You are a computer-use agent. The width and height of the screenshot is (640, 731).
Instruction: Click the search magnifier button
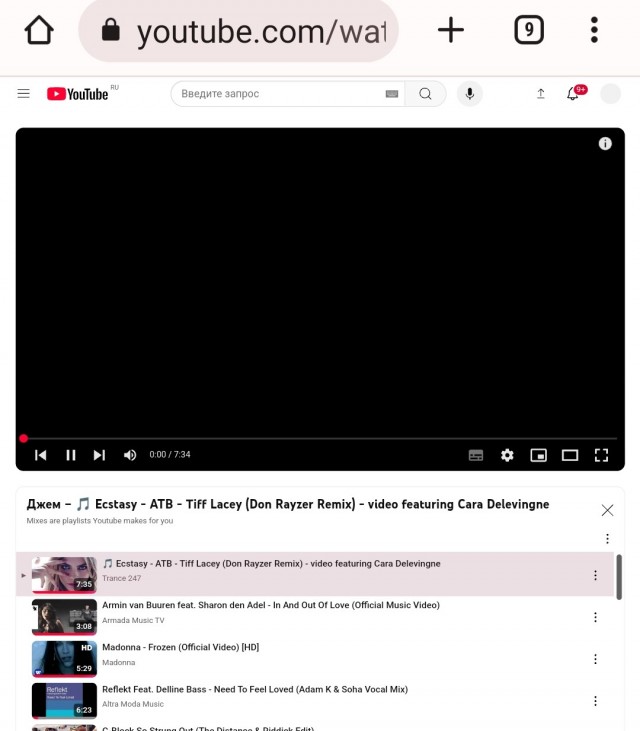(425, 94)
